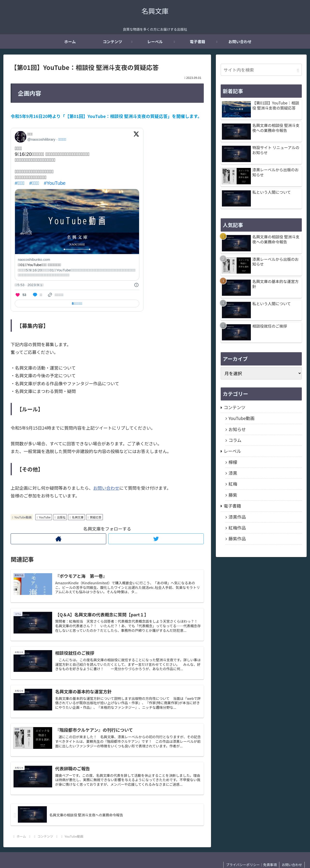This screenshot has width=310, height=868.
Task: Click the 出版社 tag
Action: [60, 517]
